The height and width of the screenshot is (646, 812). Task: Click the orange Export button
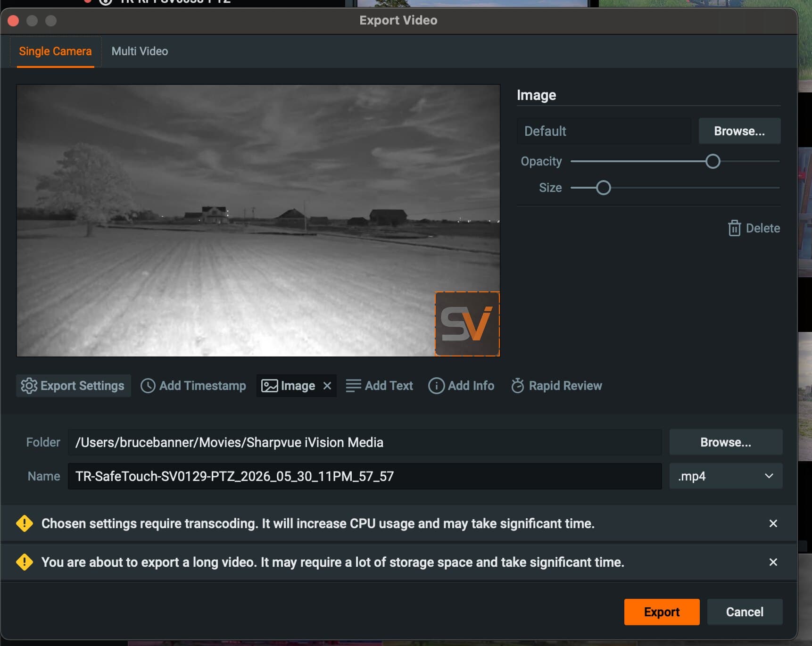[662, 612]
